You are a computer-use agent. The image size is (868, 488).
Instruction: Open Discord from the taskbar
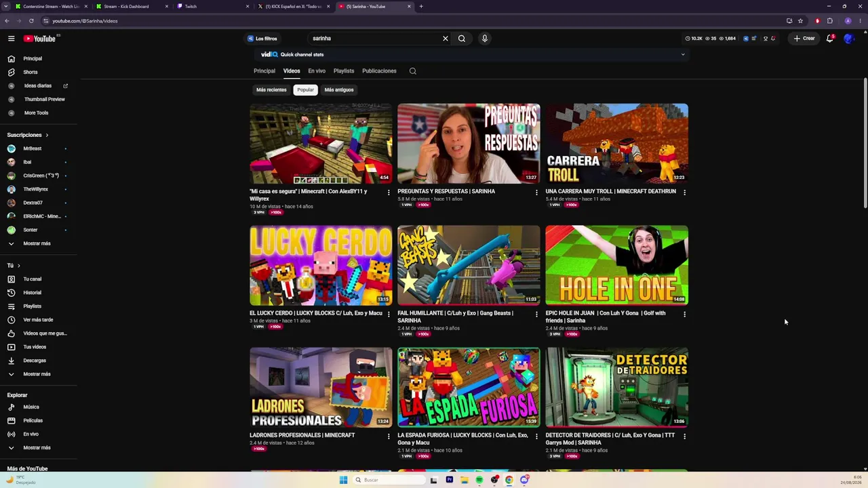[524, 480]
